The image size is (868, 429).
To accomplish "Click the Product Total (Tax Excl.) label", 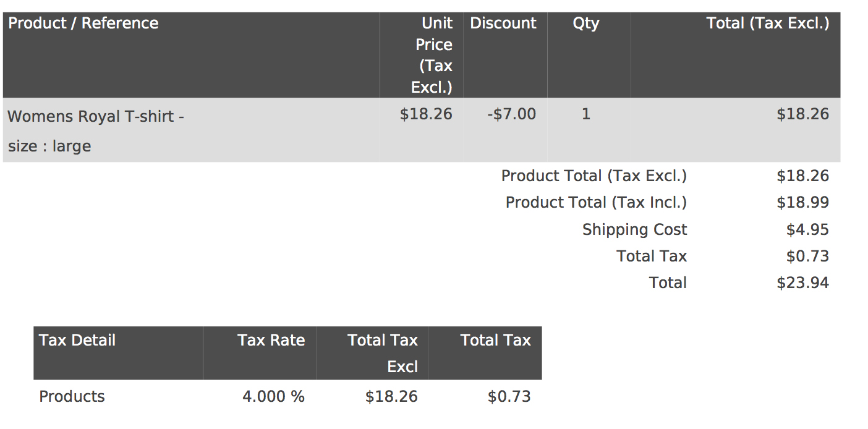I will click(x=594, y=176).
